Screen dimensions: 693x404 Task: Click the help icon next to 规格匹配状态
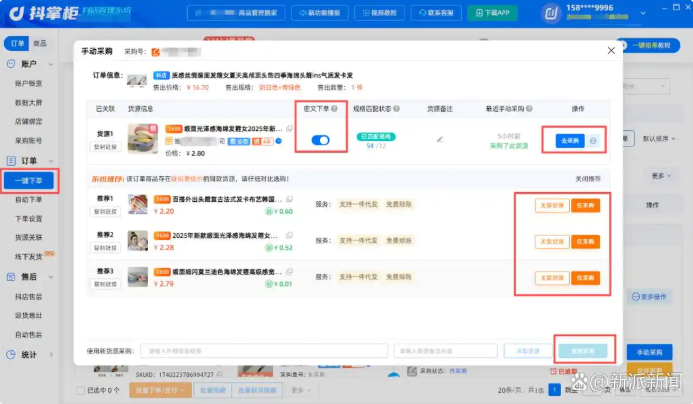click(x=396, y=108)
